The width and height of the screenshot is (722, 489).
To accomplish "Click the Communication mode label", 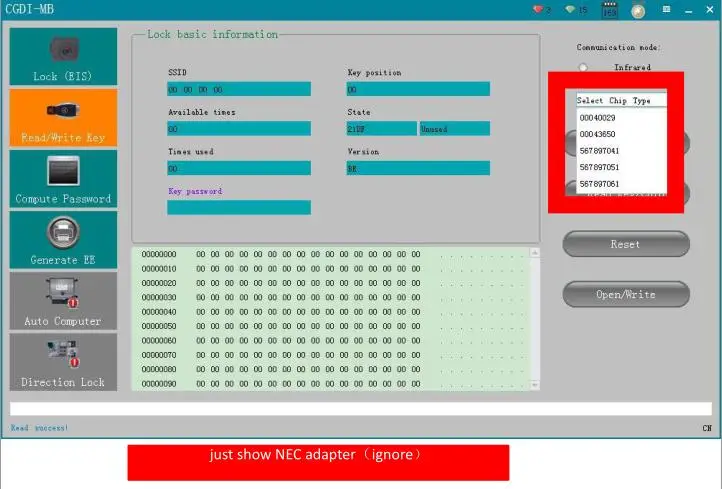I will (x=618, y=47).
